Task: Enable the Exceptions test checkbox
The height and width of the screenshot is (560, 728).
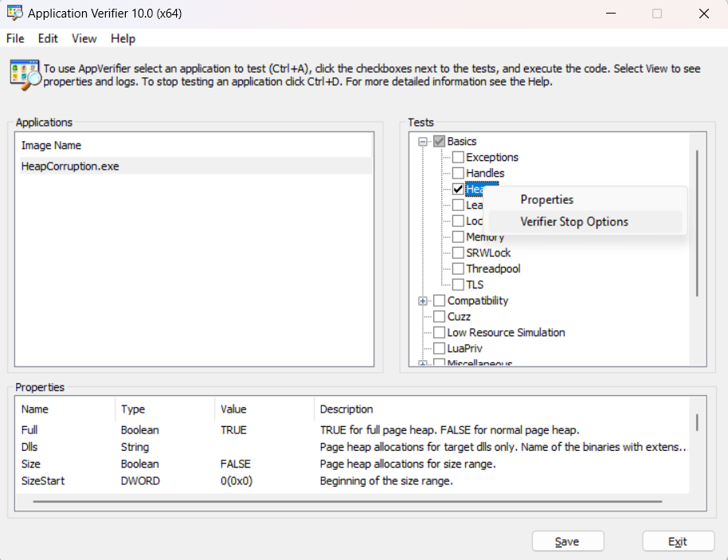Action: point(458,157)
